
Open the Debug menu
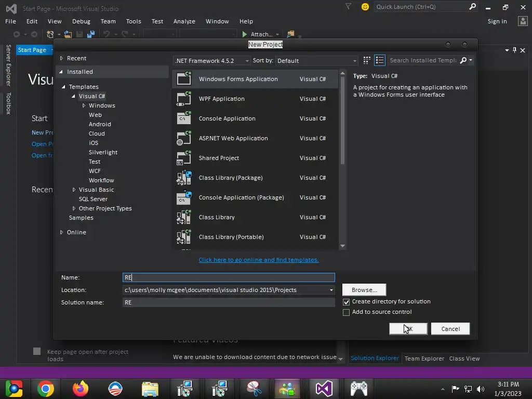81,21
